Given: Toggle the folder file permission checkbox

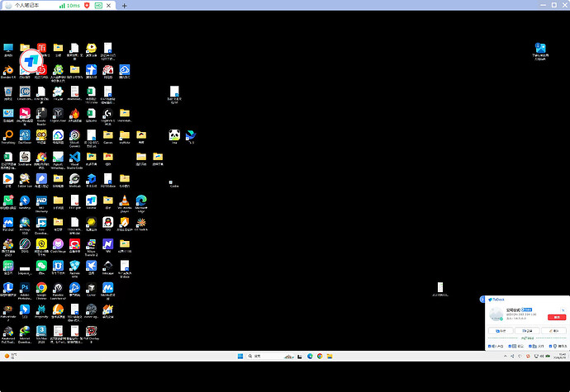Looking at the screenshot, I should (530, 347).
